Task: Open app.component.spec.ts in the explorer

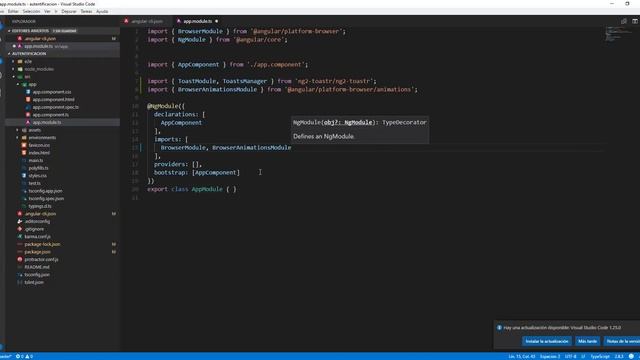Action: click(56, 107)
